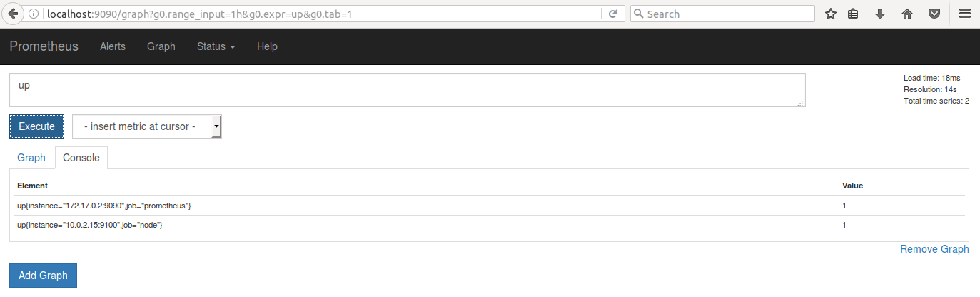Expand the Status dropdown in navbar
This screenshot has height=297, width=980.
pos(216,46)
